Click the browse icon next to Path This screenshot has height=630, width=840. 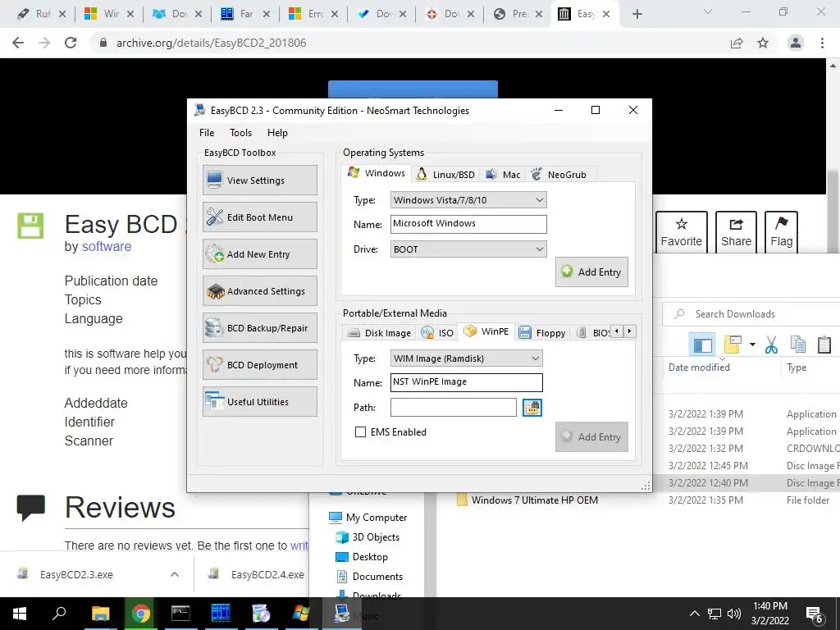(x=532, y=408)
